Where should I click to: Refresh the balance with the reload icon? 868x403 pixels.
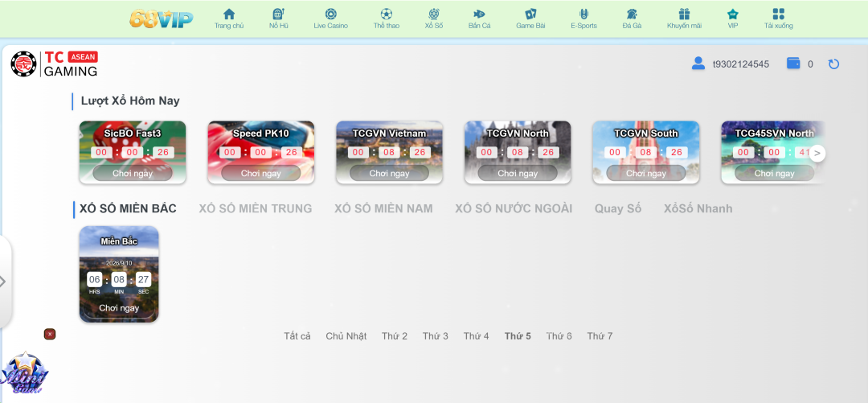(x=833, y=64)
